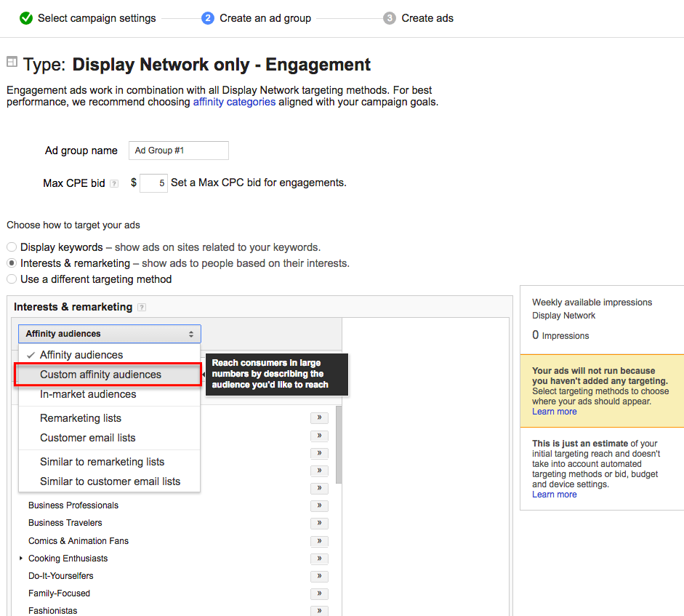The image size is (684, 616).
Task: Add Comics & Animation Fans with arrow button
Action: pyautogui.click(x=318, y=541)
